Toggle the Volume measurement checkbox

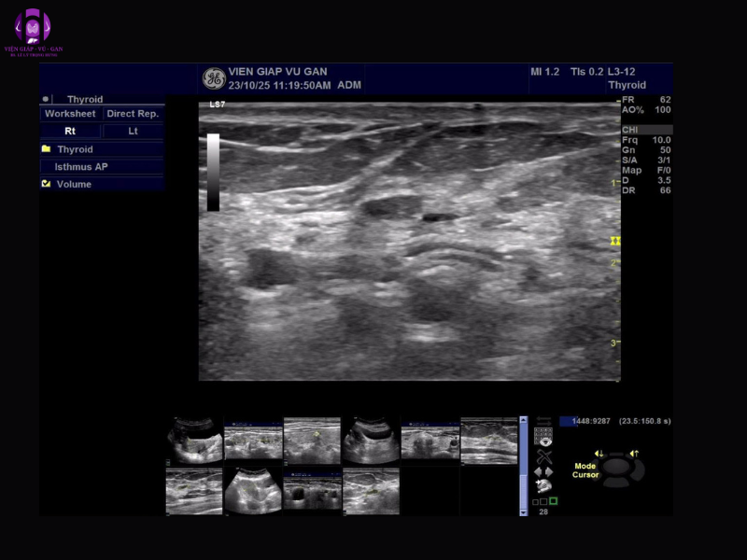point(46,184)
